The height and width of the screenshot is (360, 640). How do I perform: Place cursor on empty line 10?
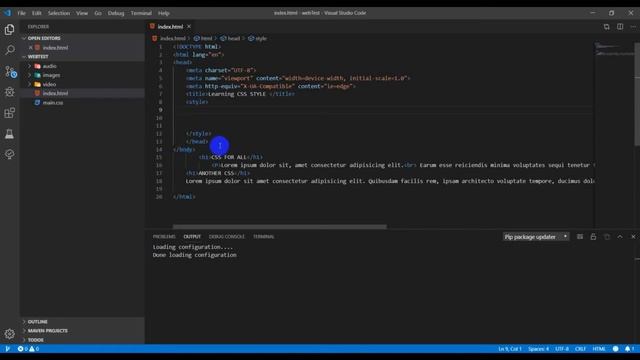pos(384,118)
